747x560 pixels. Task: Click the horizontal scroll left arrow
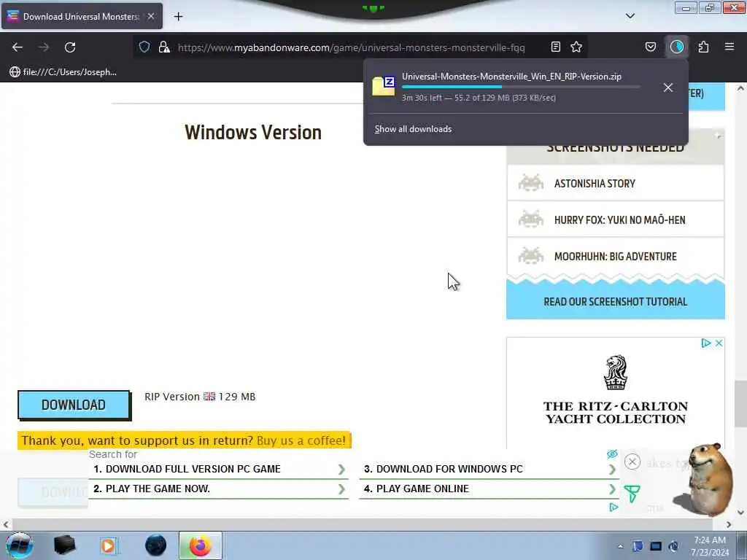point(5,524)
